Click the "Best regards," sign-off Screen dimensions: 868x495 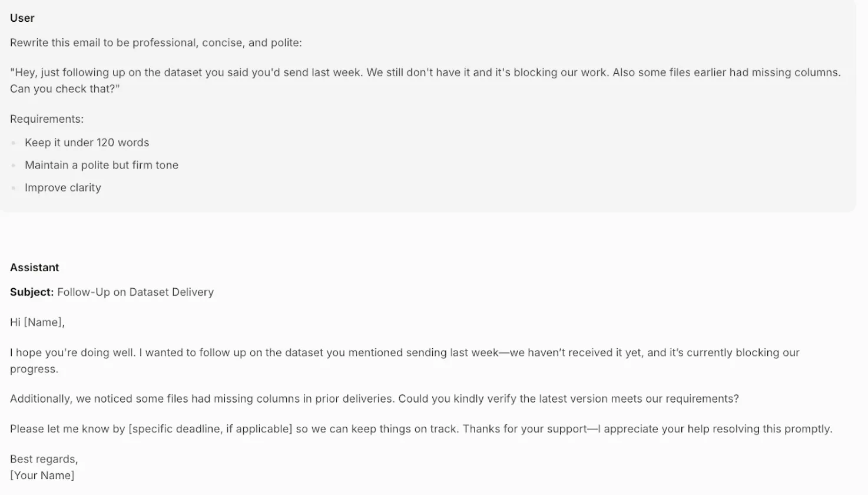[44, 459]
